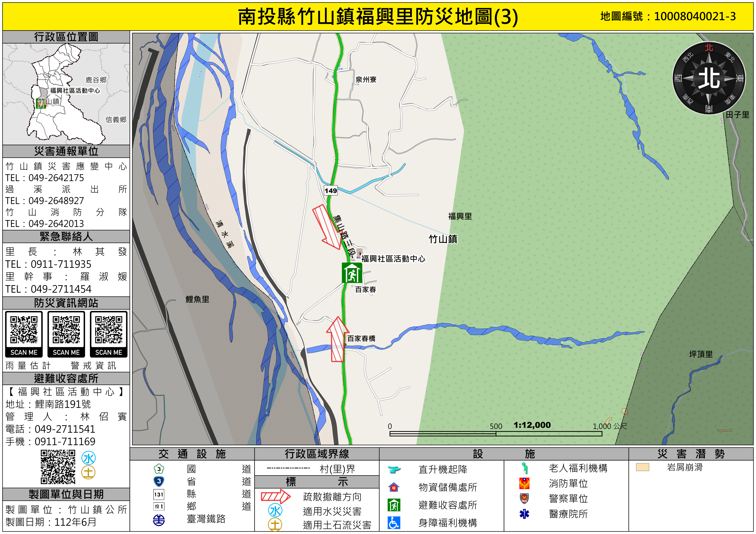This screenshot has width=756, height=534.
Task: Click the administrative location inset map
Action: click(x=66, y=94)
